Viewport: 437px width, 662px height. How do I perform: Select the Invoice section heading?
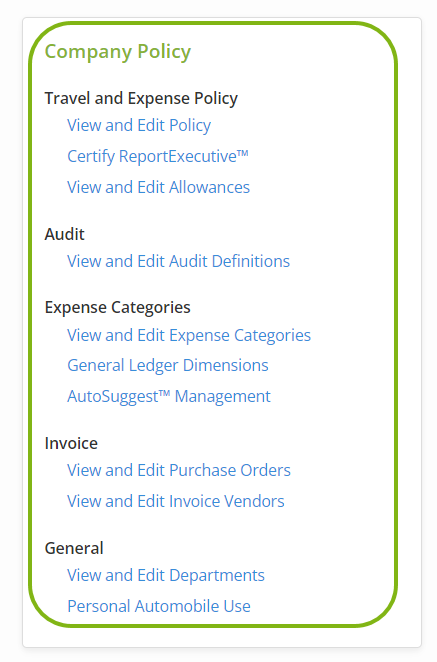tap(71, 443)
